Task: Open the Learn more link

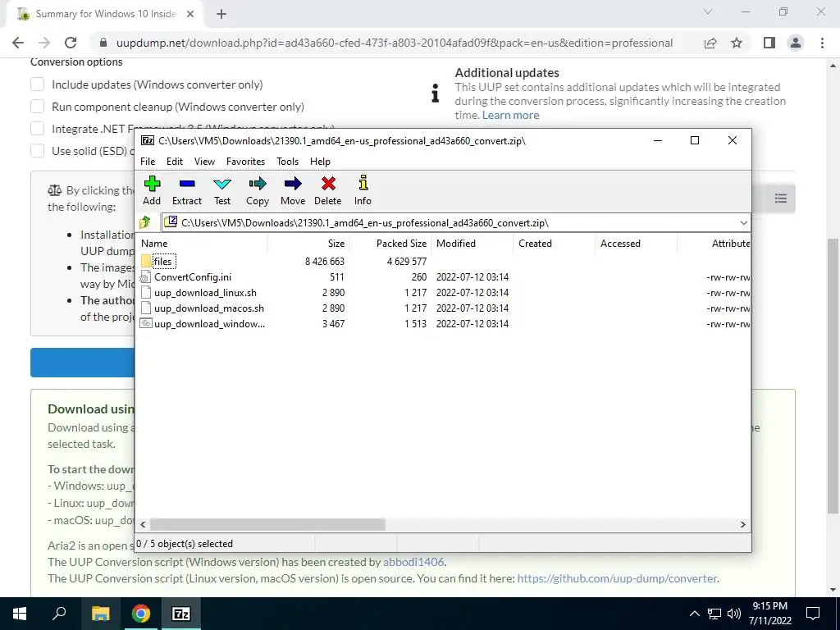Action: click(510, 115)
